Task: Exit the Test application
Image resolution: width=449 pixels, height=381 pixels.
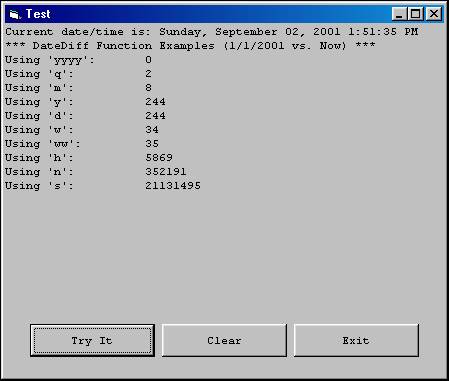Action: [356, 340]
